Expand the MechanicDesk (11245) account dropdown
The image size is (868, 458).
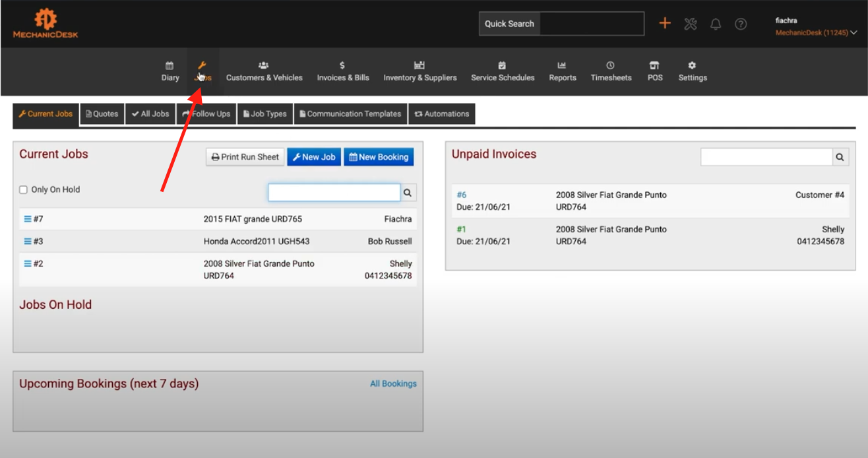click(x=817, y=32)
